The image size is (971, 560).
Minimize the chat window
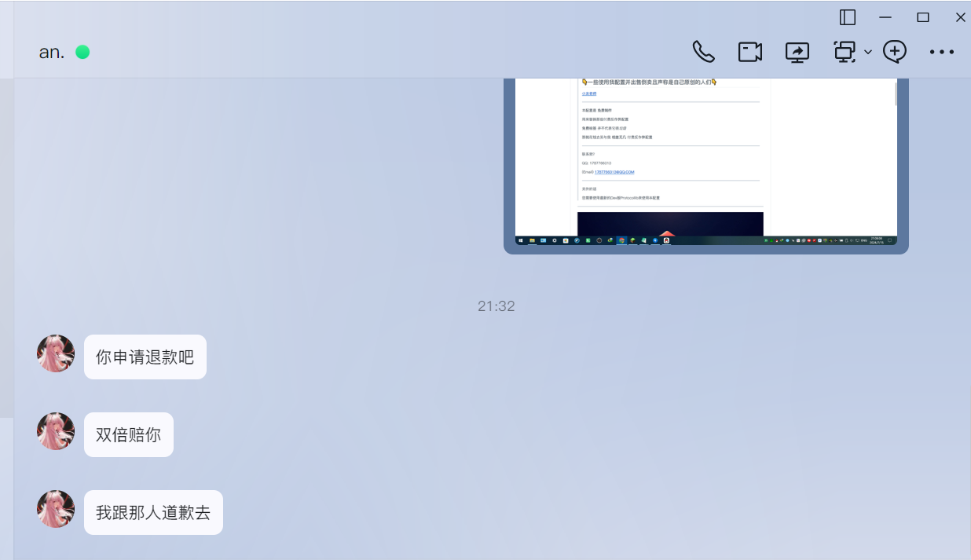point(885,17)
